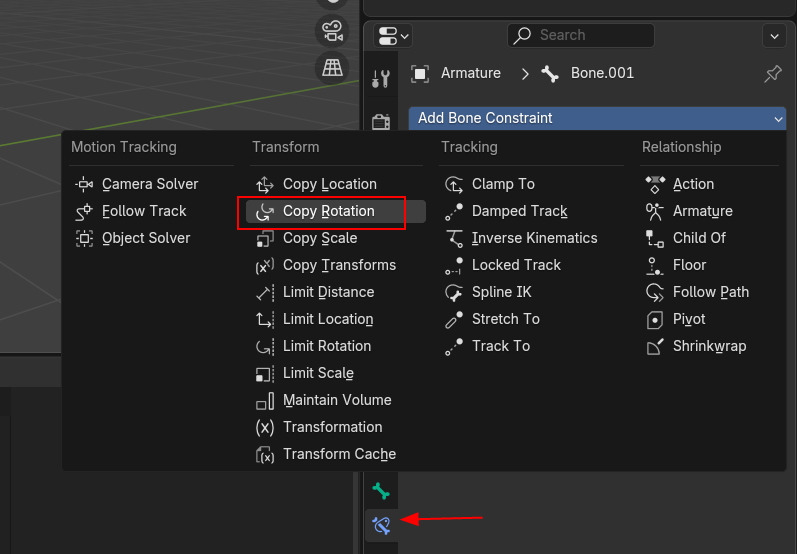Click the bone icon beside Bone.001

click(x=550, y=74)
